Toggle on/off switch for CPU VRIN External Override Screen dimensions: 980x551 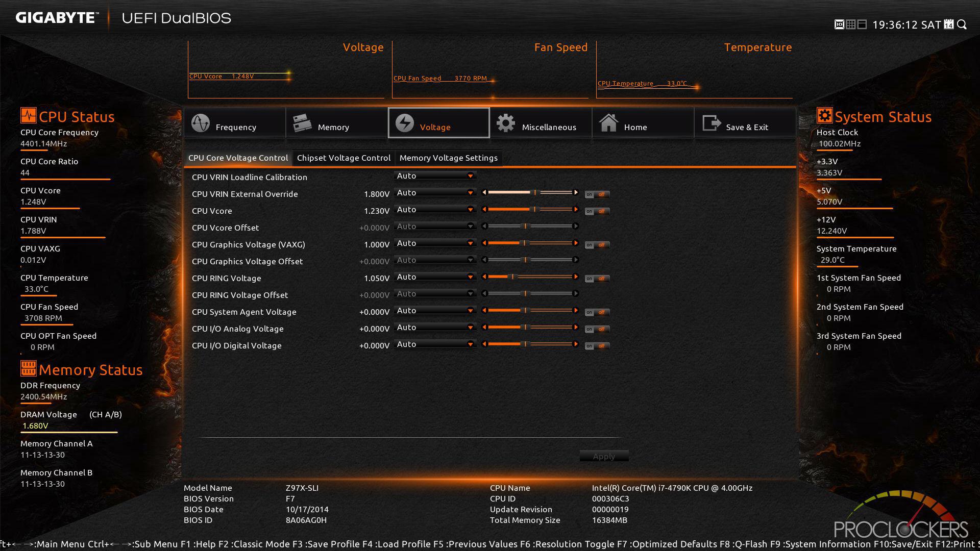pyautogui.click(x=597, y=194)
